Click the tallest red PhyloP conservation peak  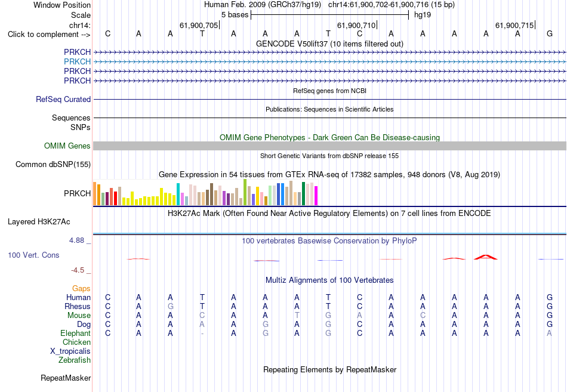[486, 257]
